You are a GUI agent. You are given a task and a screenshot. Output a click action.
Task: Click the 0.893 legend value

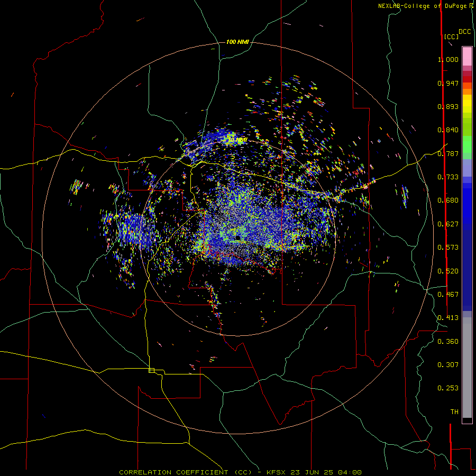point(448,106)
